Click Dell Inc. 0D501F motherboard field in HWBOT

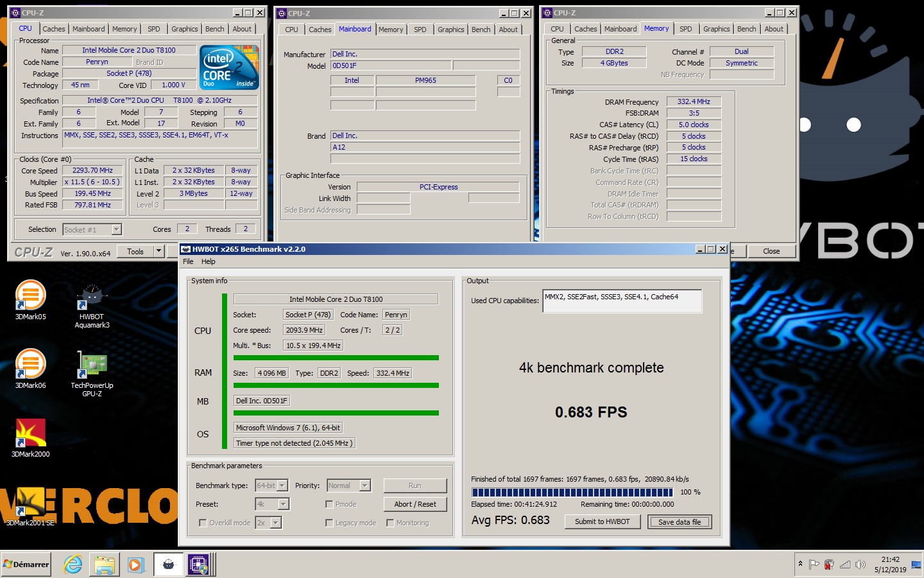click(262, 401)
